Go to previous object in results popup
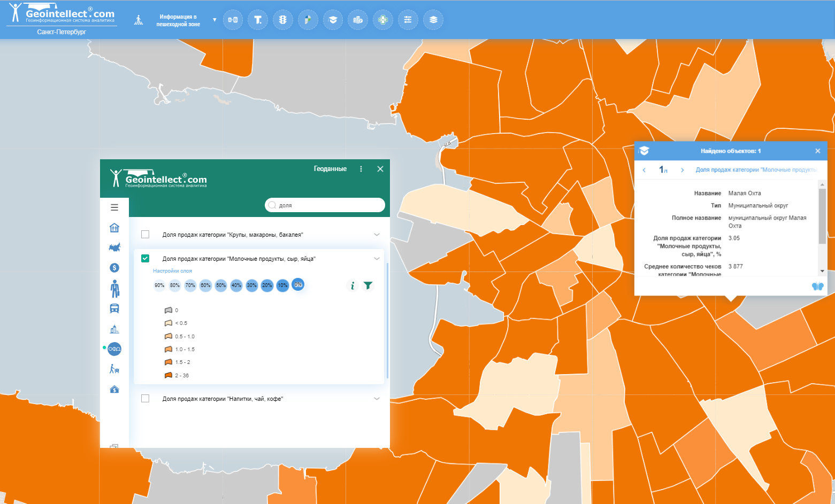The height and width of the screenshot is (504, 835). coord(644,170)
